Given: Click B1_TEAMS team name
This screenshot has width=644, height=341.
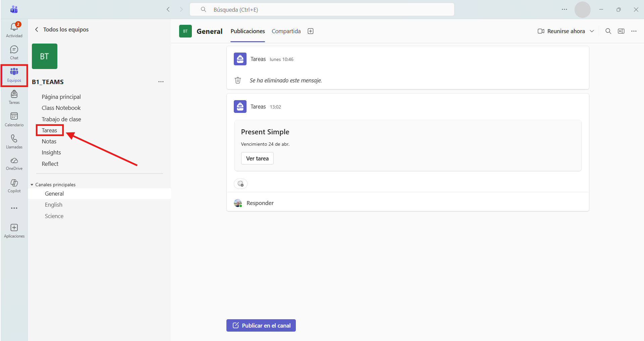Looking at the screenshot, I should coord(48,82).
